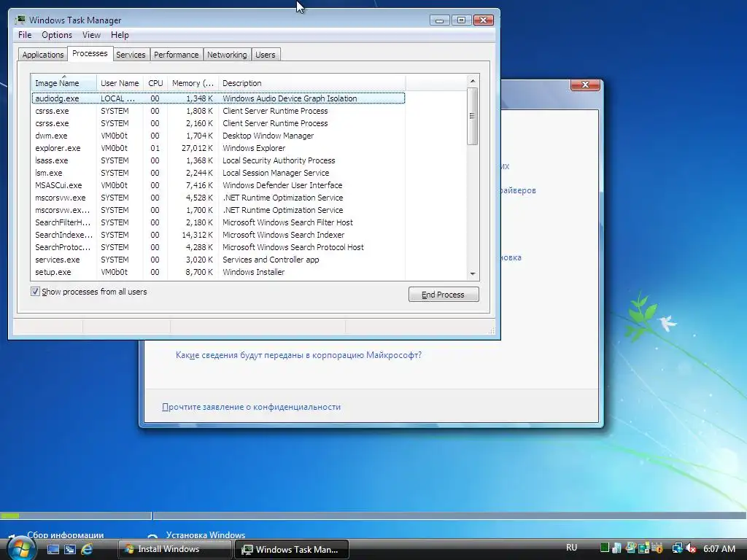The image size is (747, 560).
Task: Select the audiodg.exe process row
Action: (x=218, y=98)
